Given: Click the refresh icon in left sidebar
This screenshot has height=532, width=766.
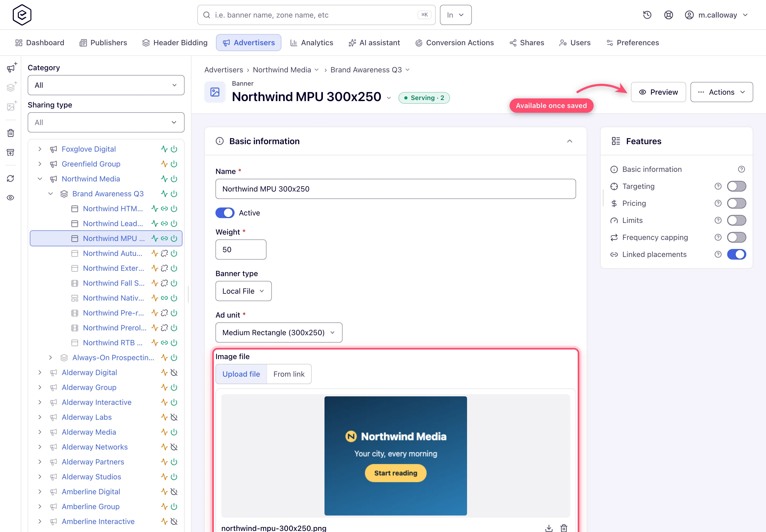Looking at the screenshot, I should (11, 179).
